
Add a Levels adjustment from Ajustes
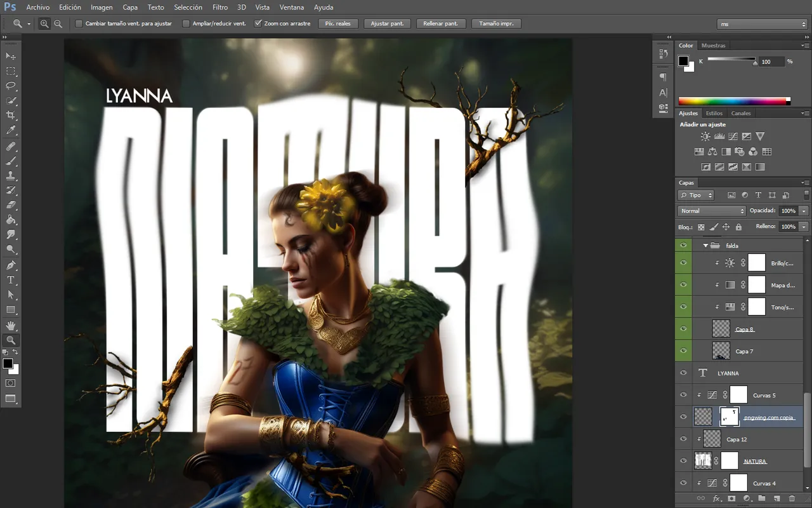coord(719,136)
